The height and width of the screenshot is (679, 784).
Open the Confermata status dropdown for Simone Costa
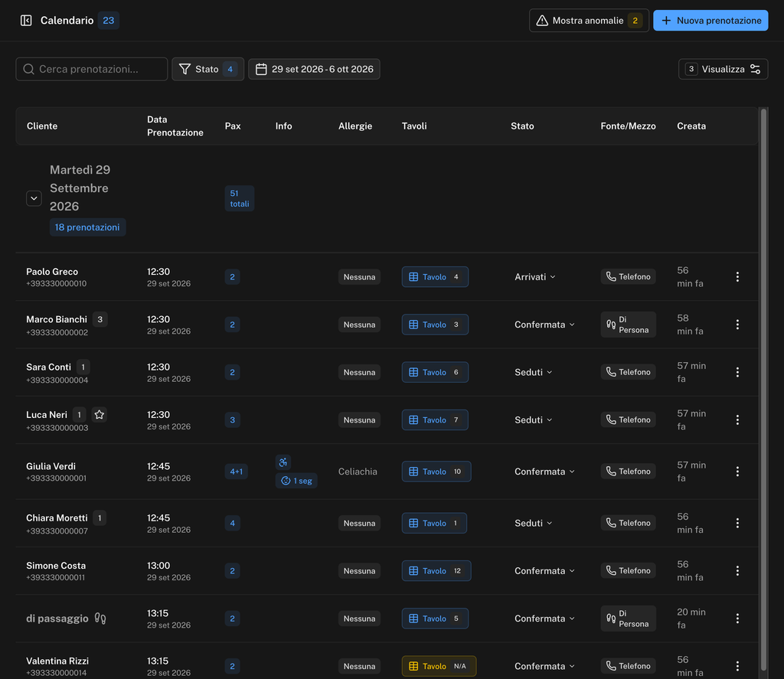coord(544,570)
